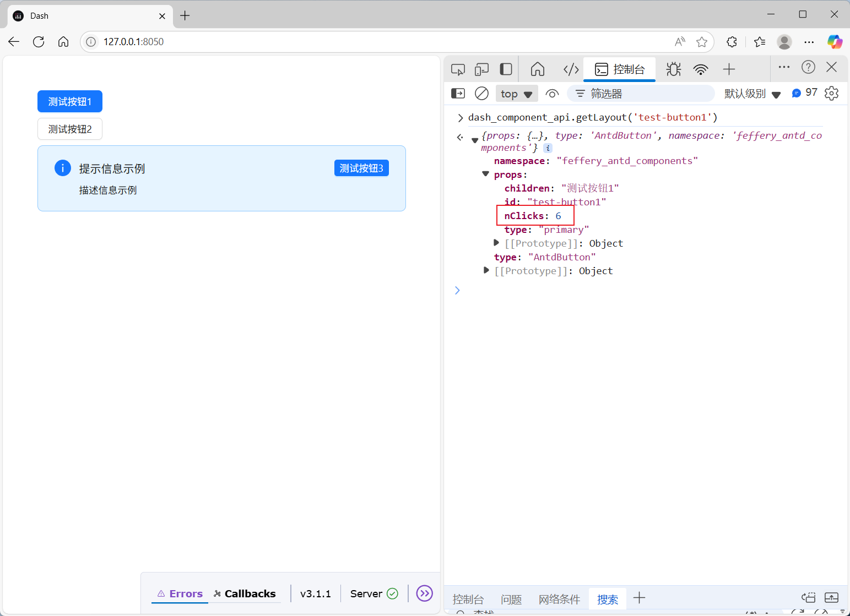Select the 搜索 drawer tab
Viewport: 850px width, 616px height.
[x=608, y=599]
